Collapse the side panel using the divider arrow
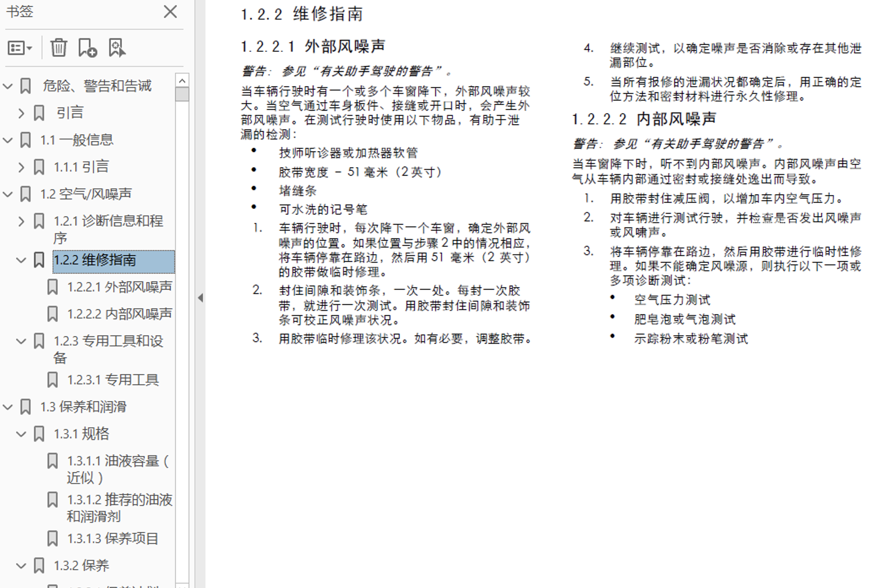The height and width of the screenshot is (588, 888). (200, 298)
